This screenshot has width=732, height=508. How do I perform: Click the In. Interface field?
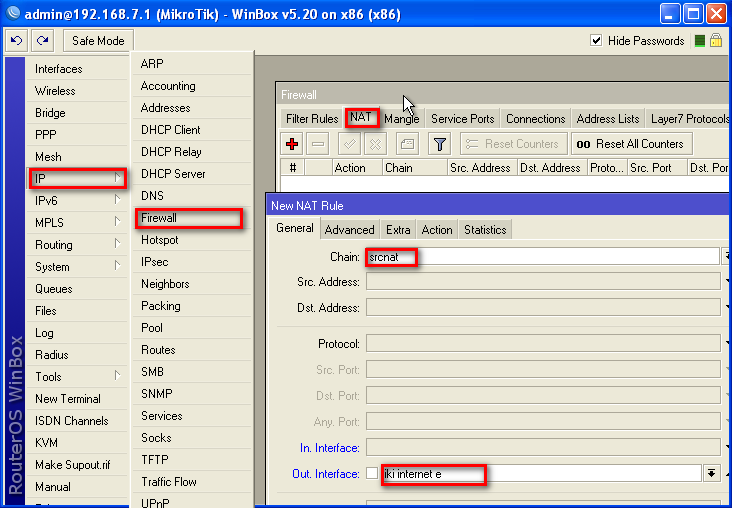pyautogui.click(x=543, y=448)
